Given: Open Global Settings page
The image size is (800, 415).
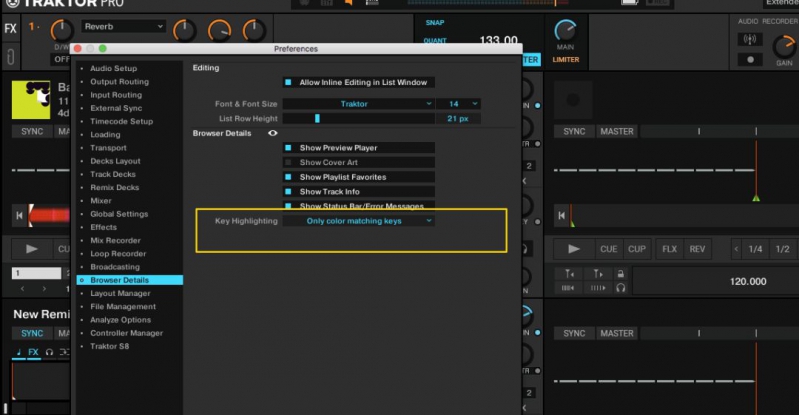Looking at the screenshot, I should pyautogui.click(x=119, y=214).
